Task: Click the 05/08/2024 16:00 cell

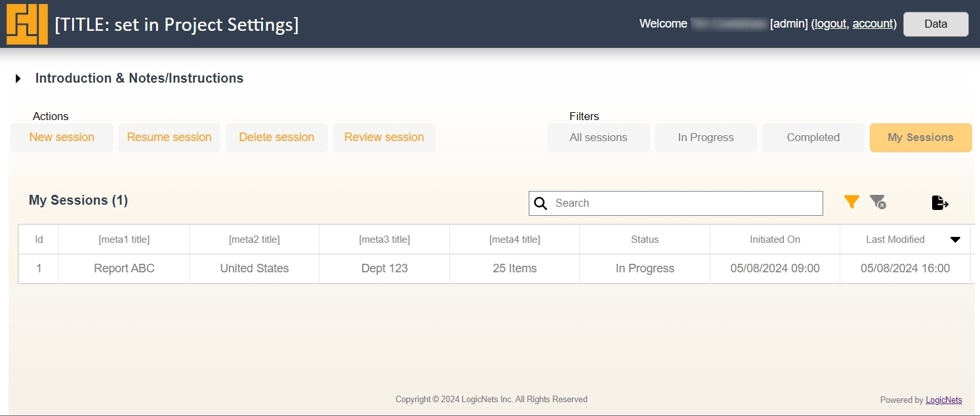Action: [x=905, y=268]
